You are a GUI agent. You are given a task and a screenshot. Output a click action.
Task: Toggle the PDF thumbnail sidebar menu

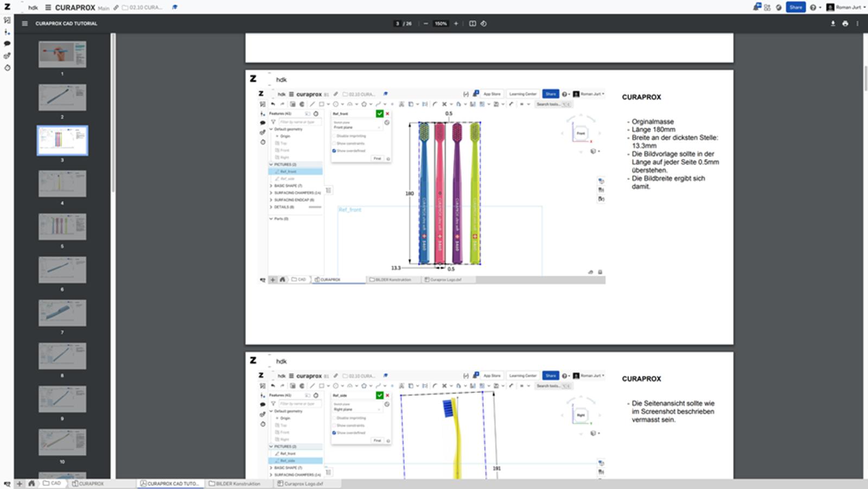[x=24, y=24]
